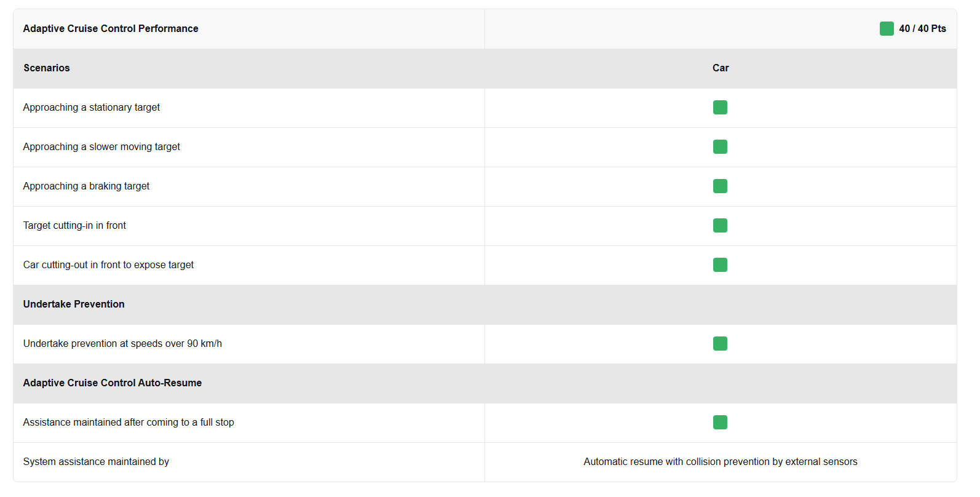Click the Car column header
This screenshot has height=497, width=980.
721,68
